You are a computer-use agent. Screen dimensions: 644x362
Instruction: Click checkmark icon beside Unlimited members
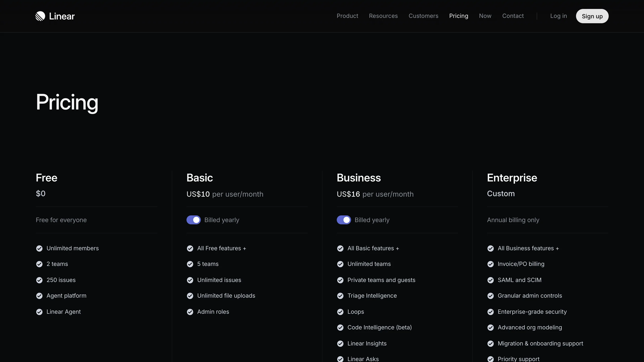click(39, 248)
